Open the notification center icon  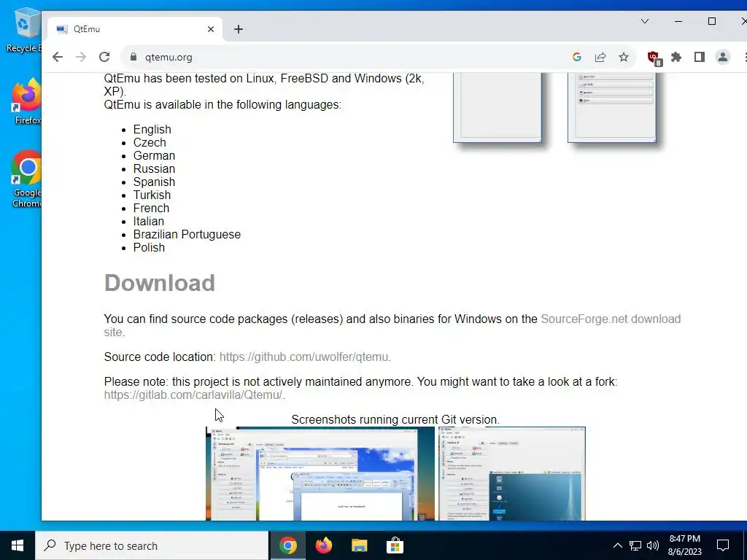(x=723, y=545)
